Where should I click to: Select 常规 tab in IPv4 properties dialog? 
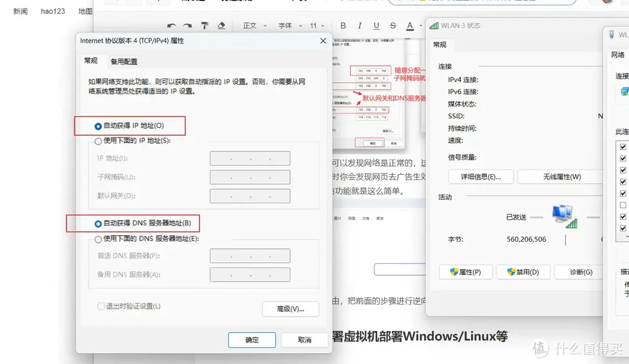[91, 61]
